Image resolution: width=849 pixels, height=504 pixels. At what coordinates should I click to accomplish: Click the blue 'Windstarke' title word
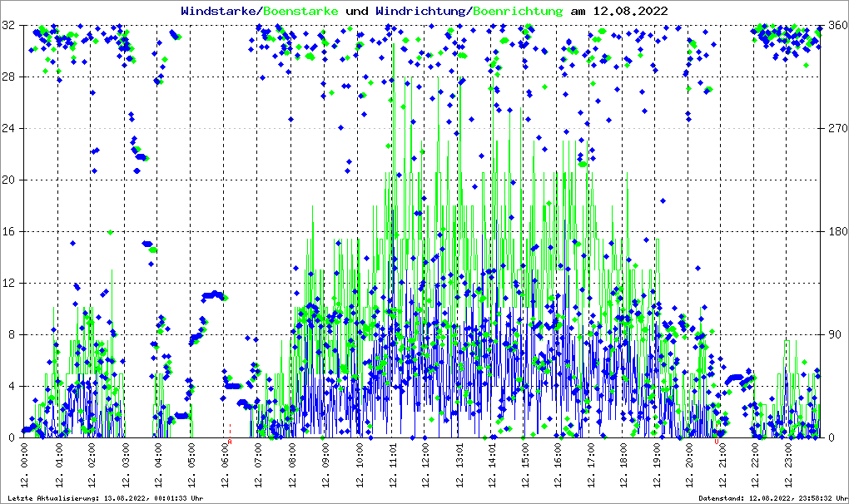coord(219,11)
